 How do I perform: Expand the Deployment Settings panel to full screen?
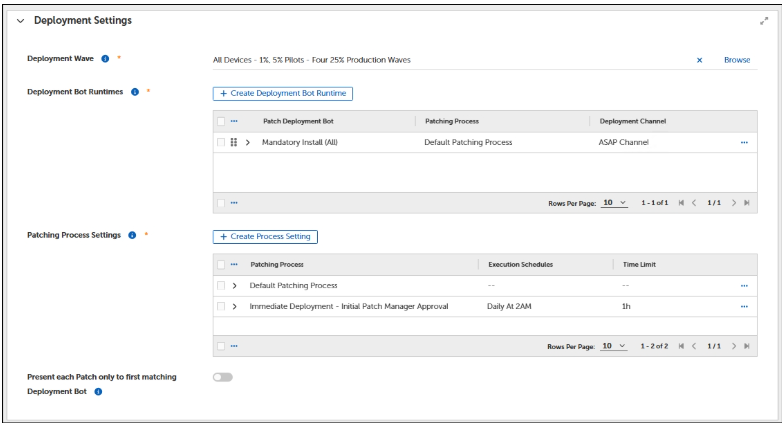(x=765, y=21)
